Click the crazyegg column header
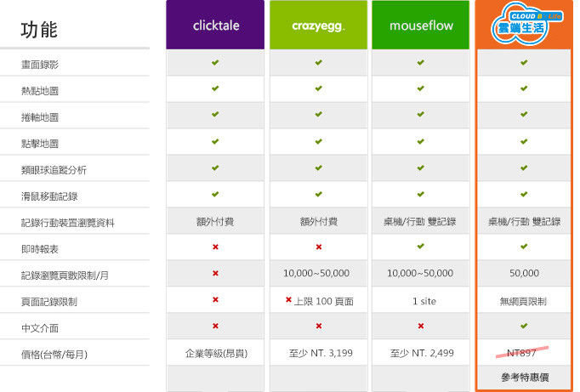 pyautogui.click(x=318, y=25)
